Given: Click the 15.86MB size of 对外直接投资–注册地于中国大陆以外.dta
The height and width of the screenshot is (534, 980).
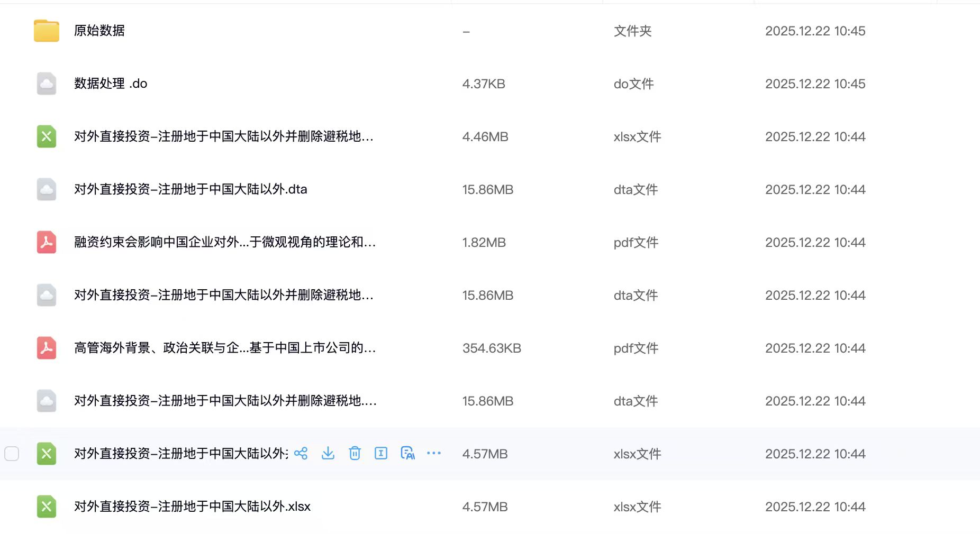Looking at the screenshot, I should [488, 190].
